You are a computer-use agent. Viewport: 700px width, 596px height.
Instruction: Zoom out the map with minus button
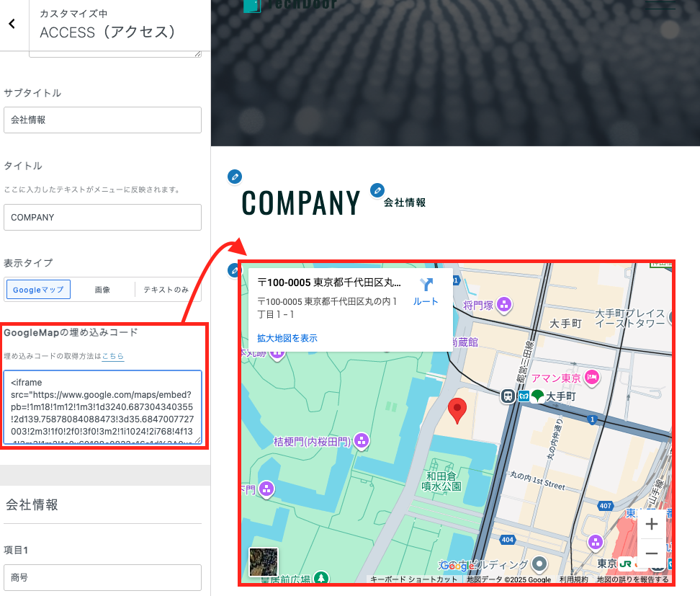652,553
